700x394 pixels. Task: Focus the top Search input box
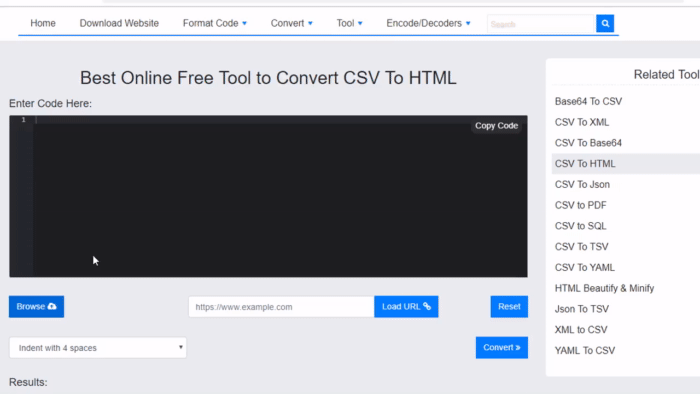[x=541, y=24]
